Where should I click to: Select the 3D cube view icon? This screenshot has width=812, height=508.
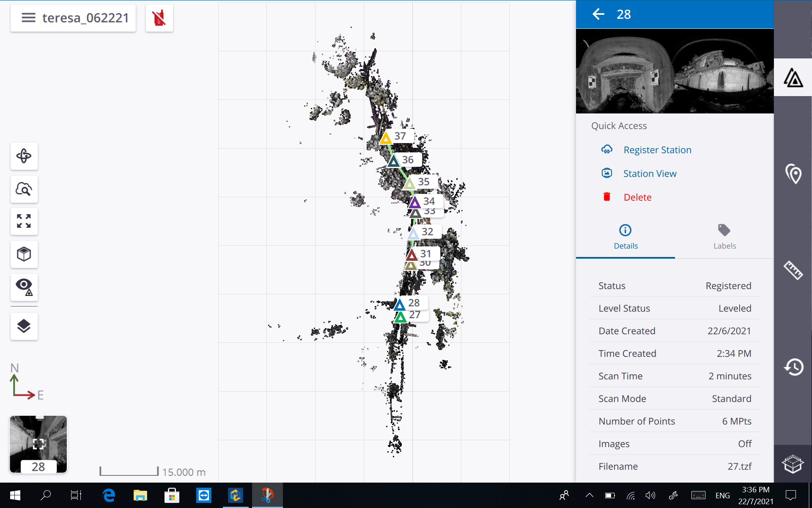point(24,254)
